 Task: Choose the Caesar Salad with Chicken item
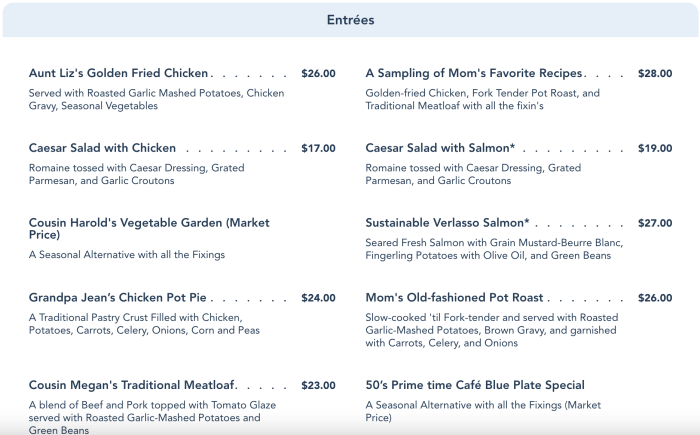(103, 148)
